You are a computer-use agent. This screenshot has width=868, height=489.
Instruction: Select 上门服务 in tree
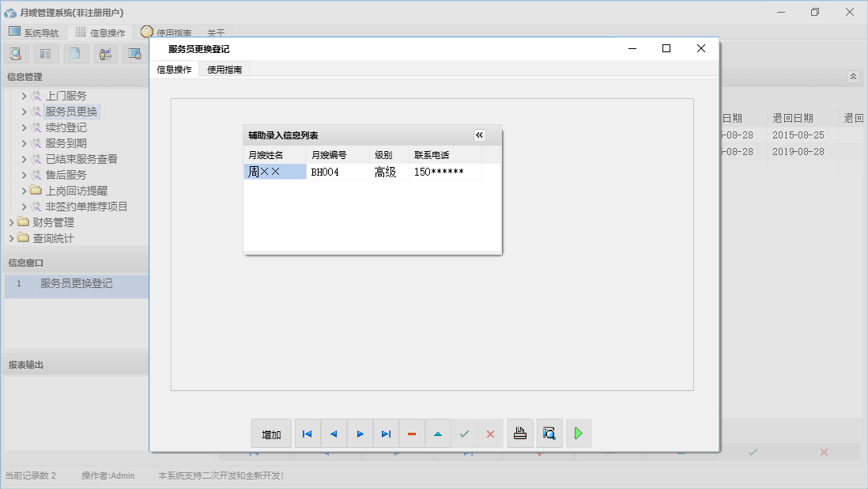[66, 96]
